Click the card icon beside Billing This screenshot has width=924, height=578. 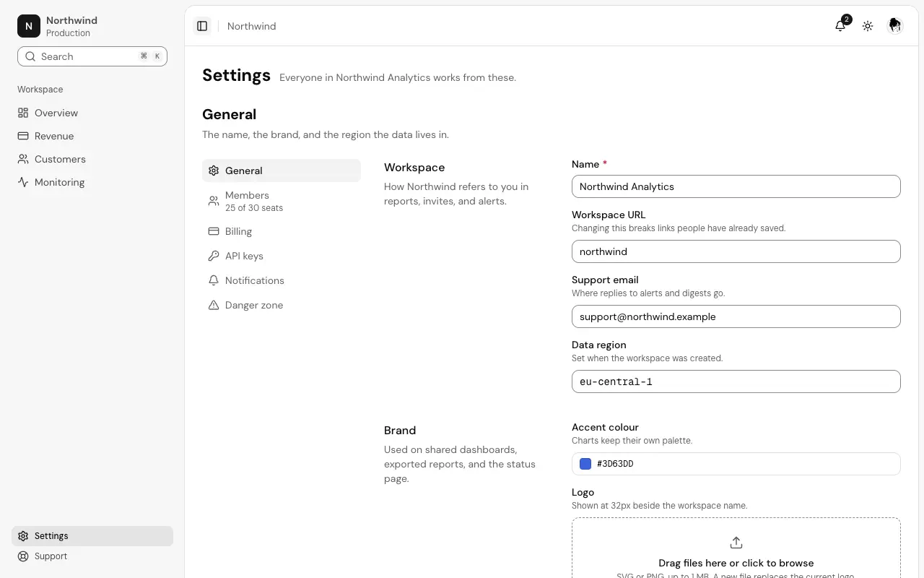tap(214, 231)
